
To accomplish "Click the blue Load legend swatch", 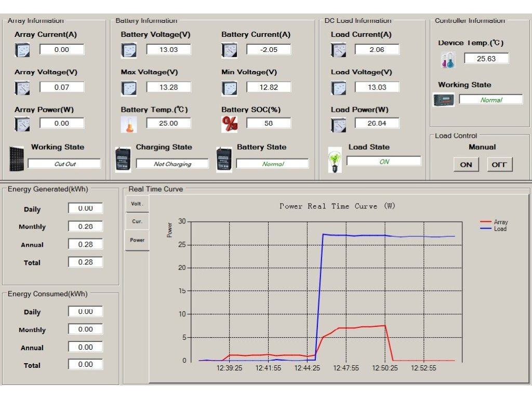I will [x=486, y=229].
